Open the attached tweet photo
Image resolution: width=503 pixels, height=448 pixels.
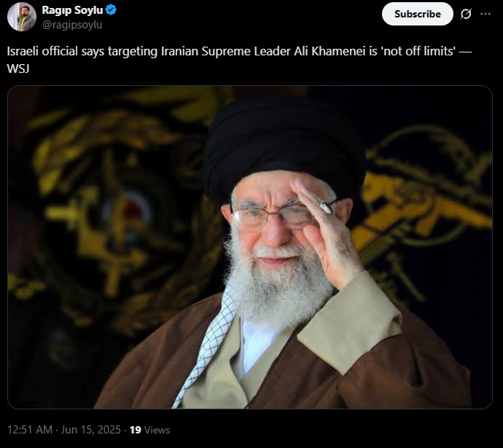pyautogui.click(x=250, y=247)
